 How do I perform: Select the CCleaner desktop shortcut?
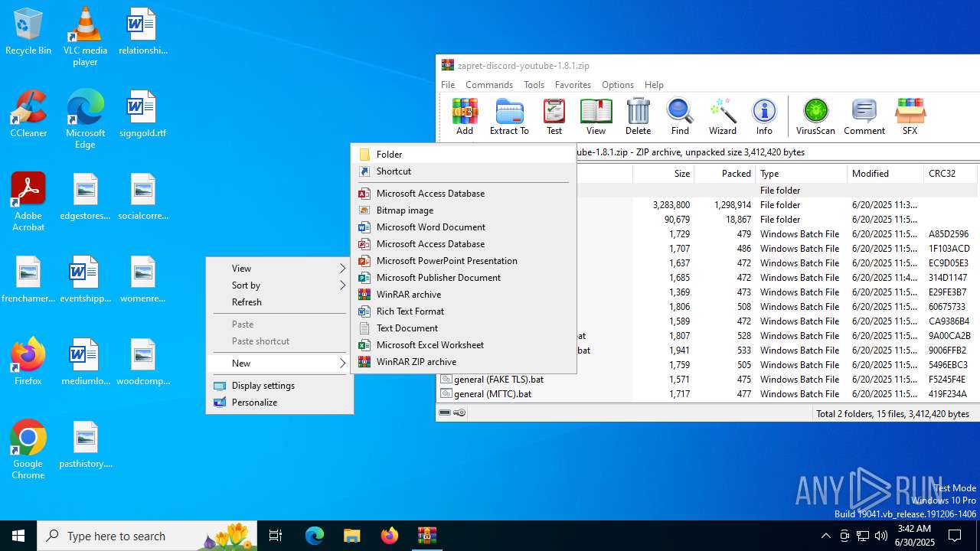click(28, 114)
